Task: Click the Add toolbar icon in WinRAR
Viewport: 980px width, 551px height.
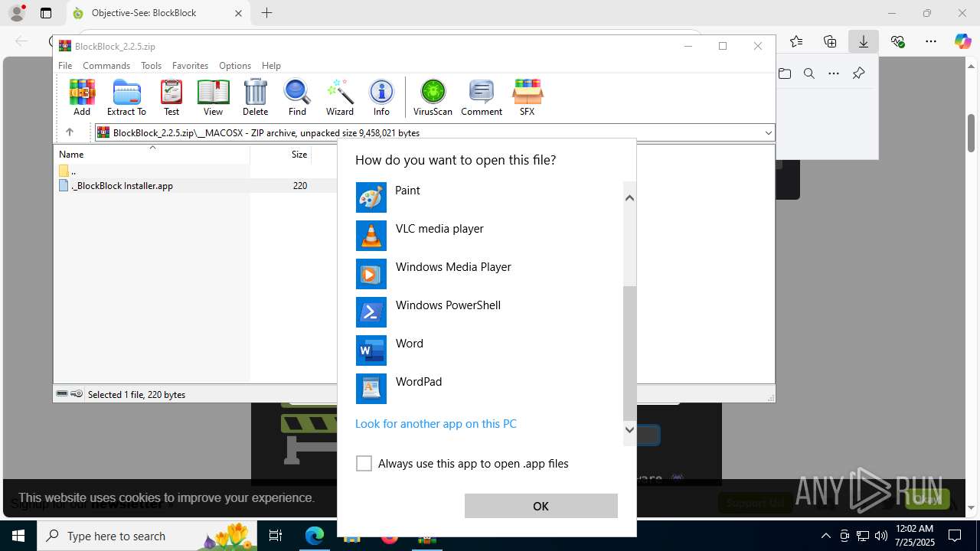Action: coord(82,98)
